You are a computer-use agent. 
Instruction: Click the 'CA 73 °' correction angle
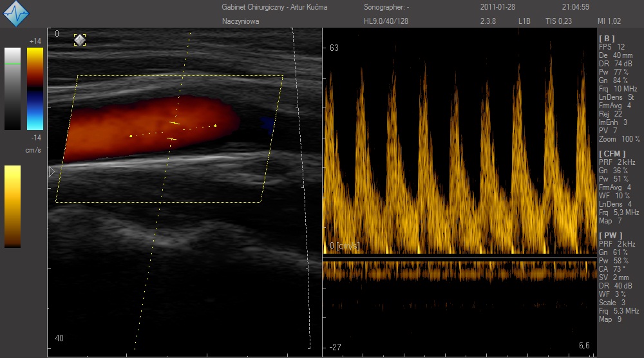(612, 269)
